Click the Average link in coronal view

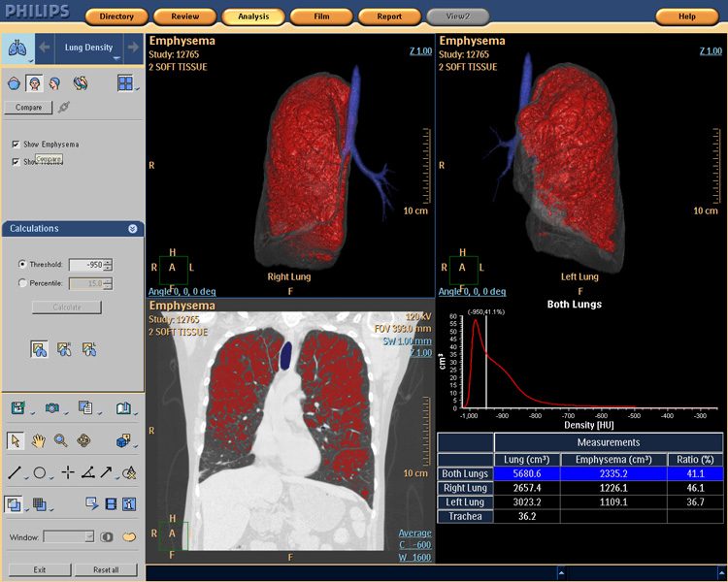(x=415, y=533)
